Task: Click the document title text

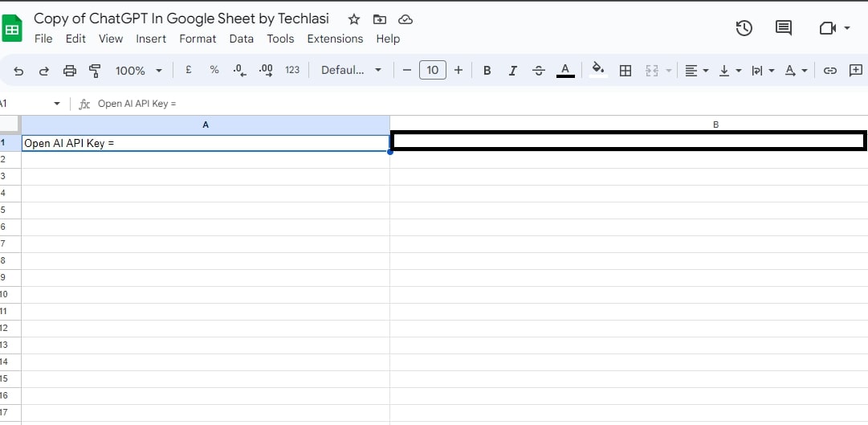Action: click(x=181, y=18)
